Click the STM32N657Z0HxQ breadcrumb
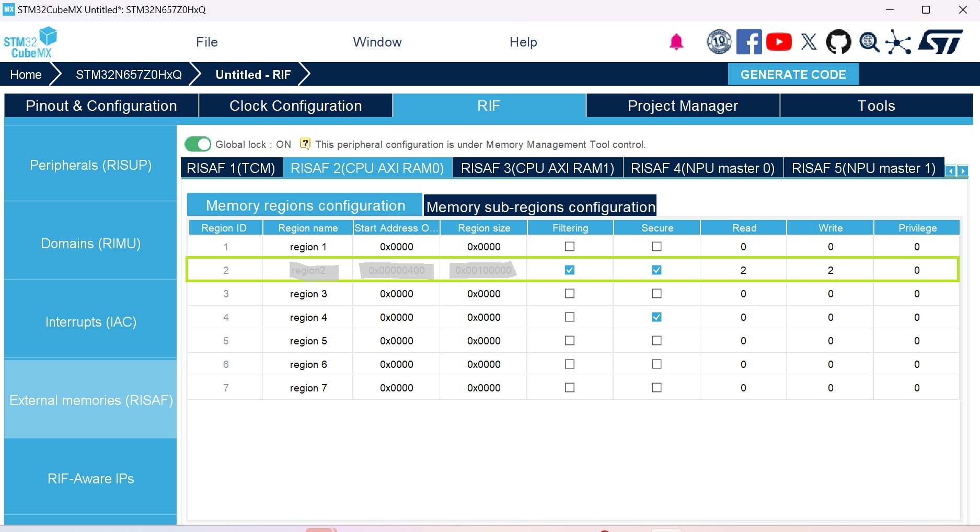980x532 pixels. point(129,75)
